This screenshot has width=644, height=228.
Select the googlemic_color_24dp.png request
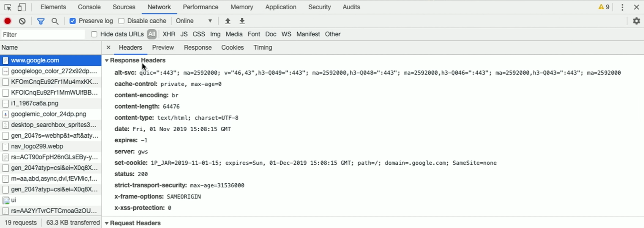coord(49,114)
